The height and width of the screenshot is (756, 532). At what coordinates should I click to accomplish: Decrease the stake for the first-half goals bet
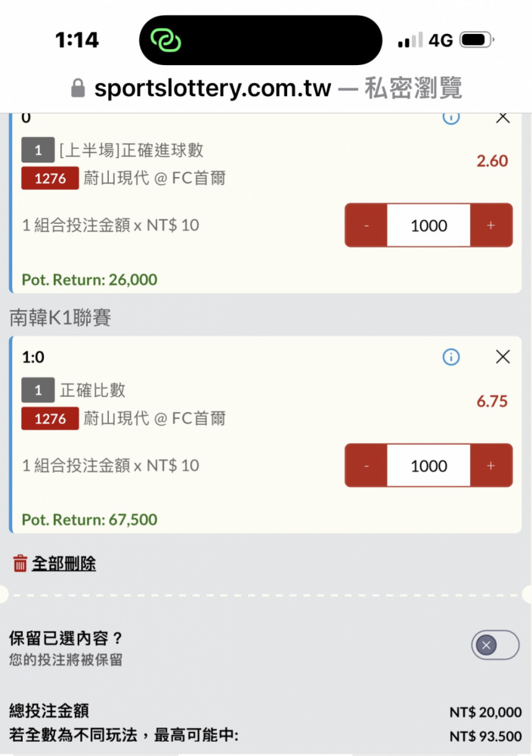(x=367, y=225)
